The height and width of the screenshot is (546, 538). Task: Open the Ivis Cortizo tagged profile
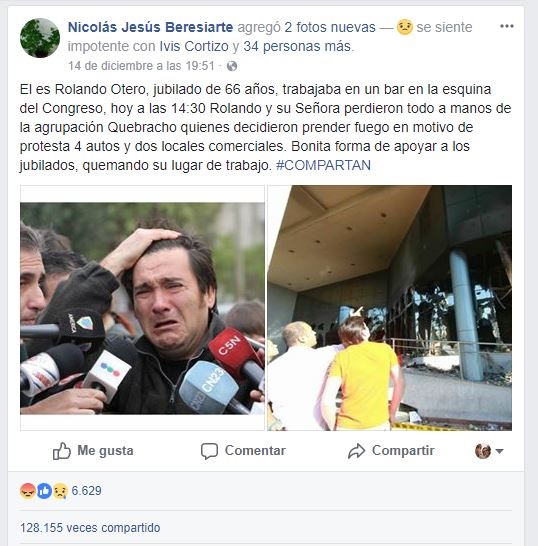click(x=194, y=46)
